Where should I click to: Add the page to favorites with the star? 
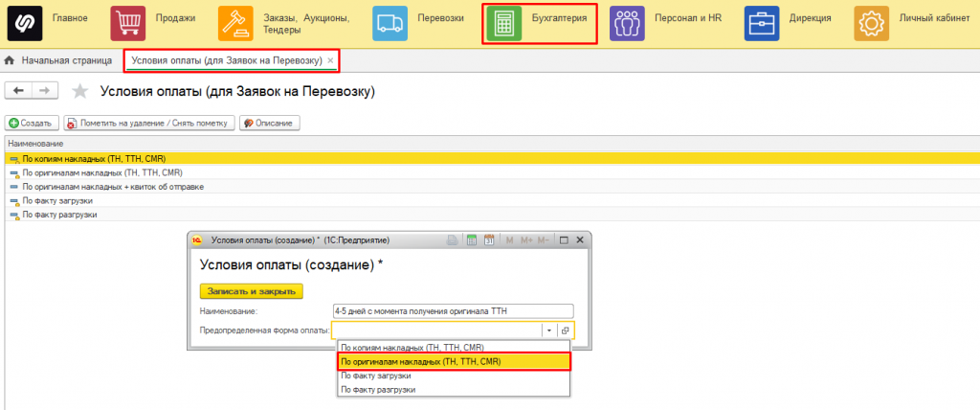tap(80, 91)
